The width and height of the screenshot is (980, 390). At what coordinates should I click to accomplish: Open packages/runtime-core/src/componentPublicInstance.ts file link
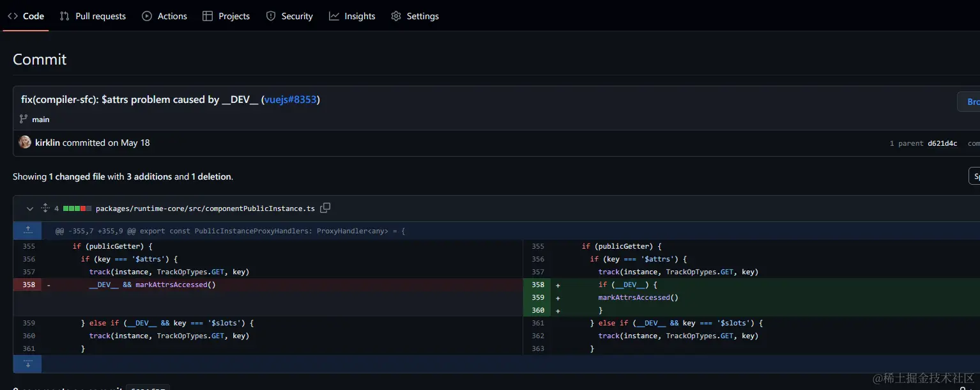(205, 208)
